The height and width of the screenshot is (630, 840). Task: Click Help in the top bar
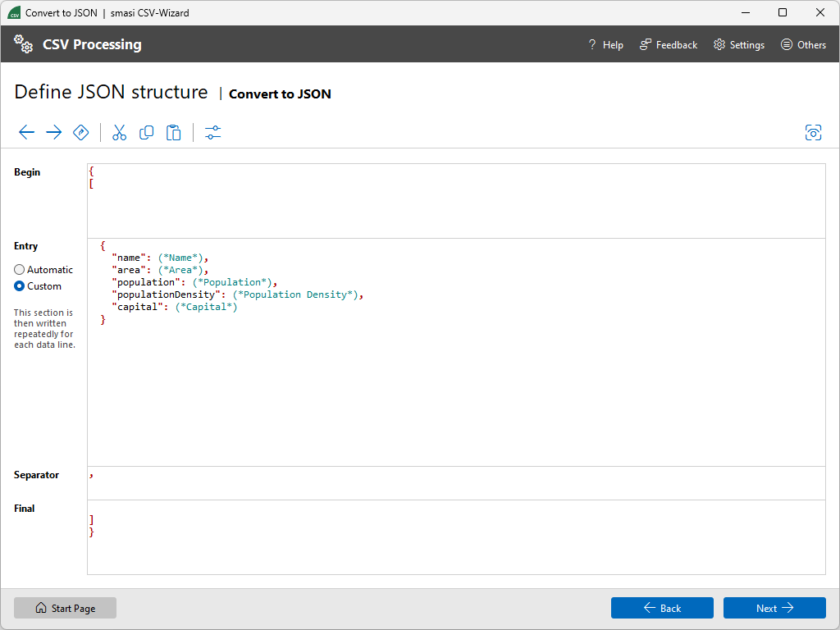[605, 44]
